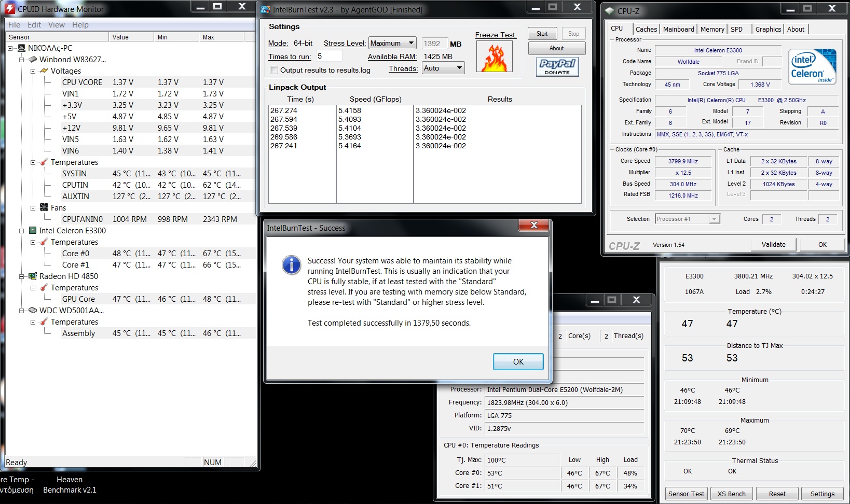Open the Threads Auto dropdown

point(443,68)
